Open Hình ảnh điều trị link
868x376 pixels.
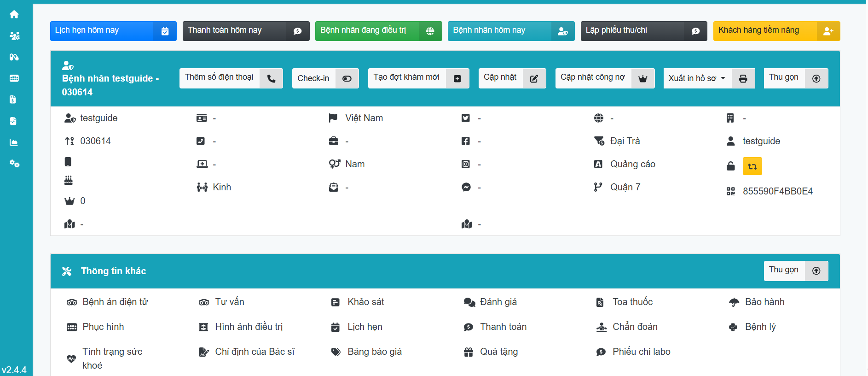coord(249,327)
